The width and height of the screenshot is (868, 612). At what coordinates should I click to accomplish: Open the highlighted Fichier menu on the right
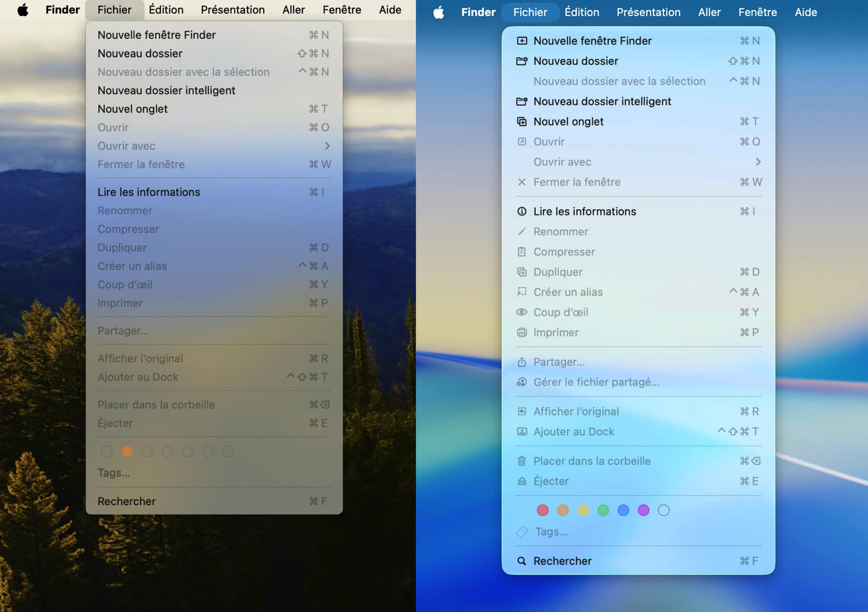pos(530,12)
